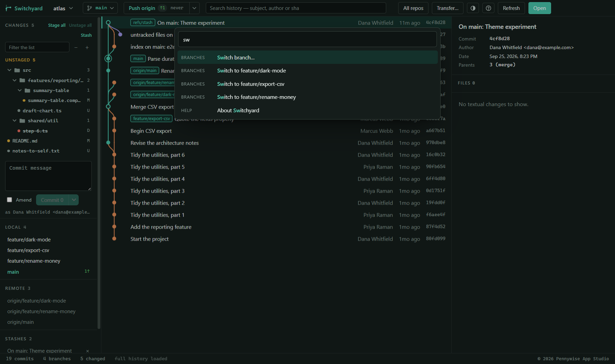Collapse the shared/util folder
This screenshot has width=615, height=364.
14,121
